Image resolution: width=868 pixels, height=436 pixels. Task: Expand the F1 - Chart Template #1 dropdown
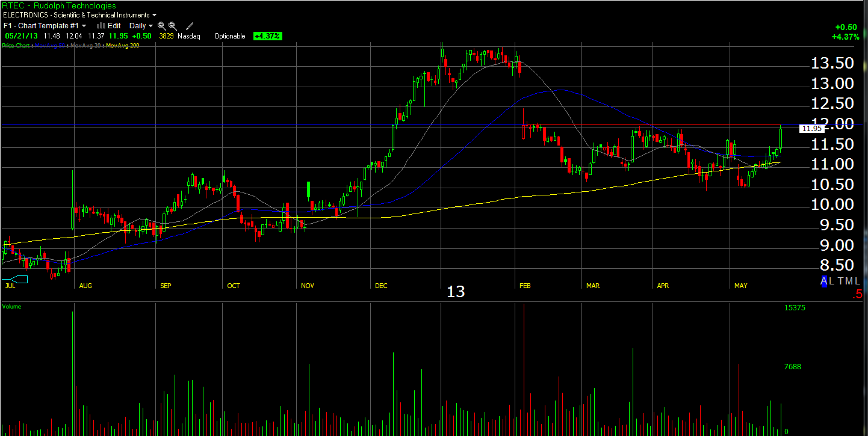45,26
